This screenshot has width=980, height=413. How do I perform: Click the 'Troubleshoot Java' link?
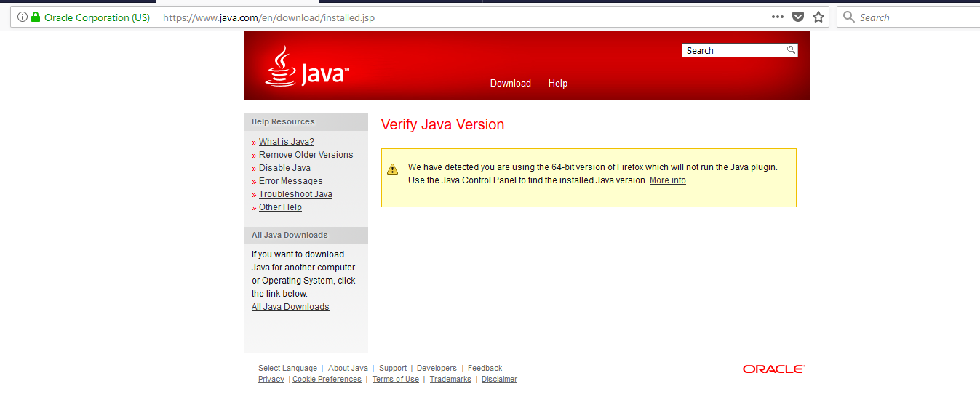pyautogui.click(x=295, y=194)
